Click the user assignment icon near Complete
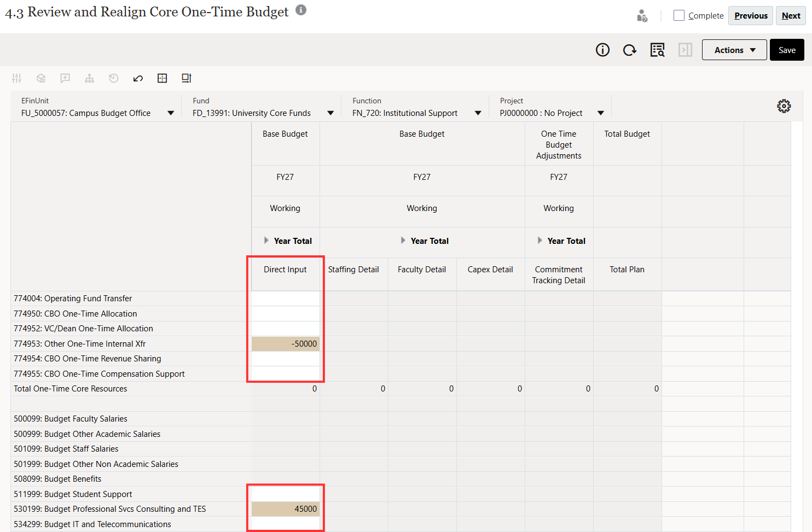The image size is (812, 532). pyautogui.click(x=642, y=15)
